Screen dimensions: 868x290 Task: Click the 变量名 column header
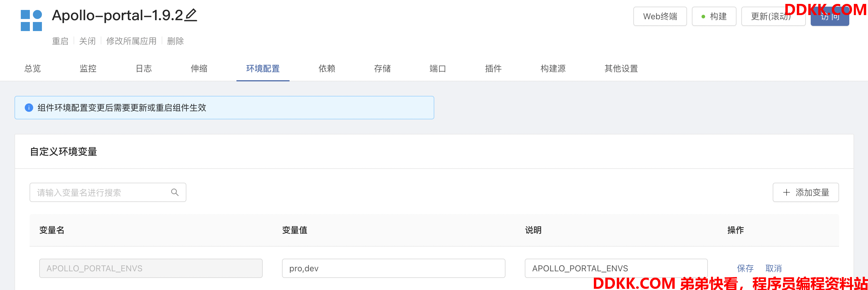point(52,230)
